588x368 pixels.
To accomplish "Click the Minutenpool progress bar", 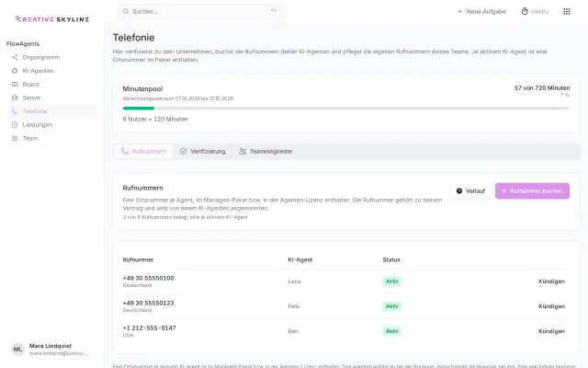I will click(345, 109).
